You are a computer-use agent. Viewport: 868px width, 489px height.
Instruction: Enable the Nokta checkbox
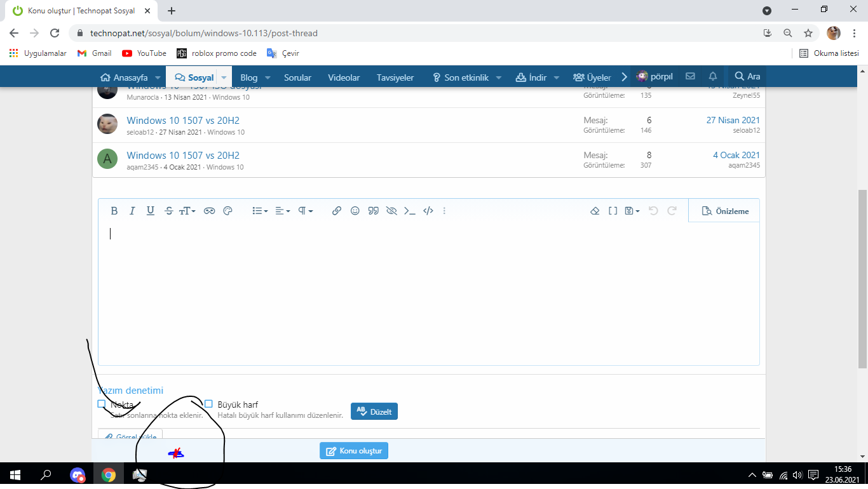click(102, 404)
